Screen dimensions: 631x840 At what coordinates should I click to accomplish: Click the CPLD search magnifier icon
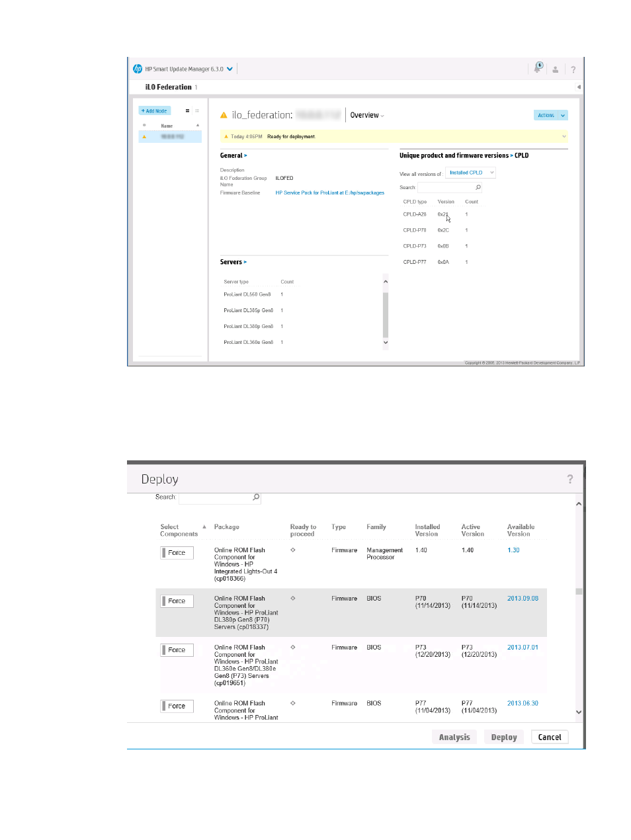(478, 188)
